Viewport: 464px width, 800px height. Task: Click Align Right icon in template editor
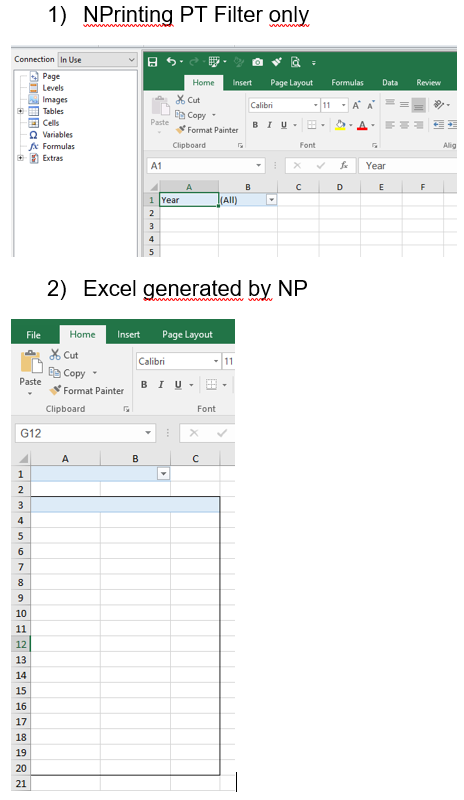point(419,125)
